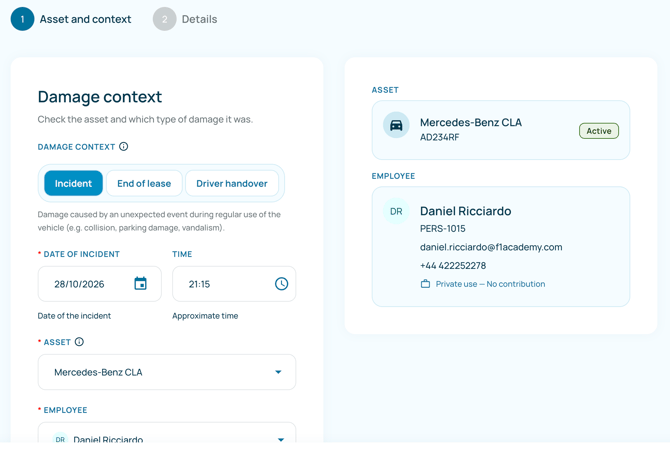This screenshot has width=670, height=451.
Task: Click phone number +44 422252278
Action: pyautogui.click(x=453, y=265)
